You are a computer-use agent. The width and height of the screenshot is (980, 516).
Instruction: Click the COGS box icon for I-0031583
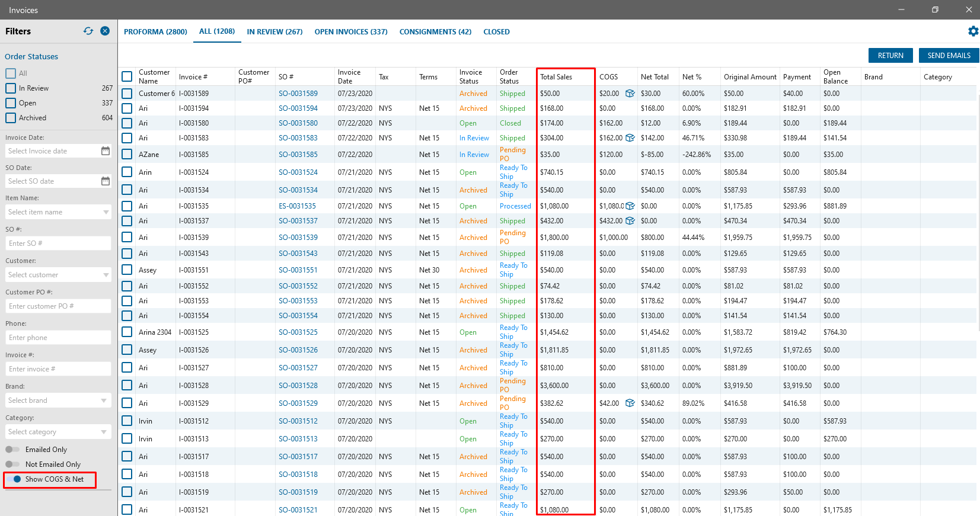click(630, 138)
